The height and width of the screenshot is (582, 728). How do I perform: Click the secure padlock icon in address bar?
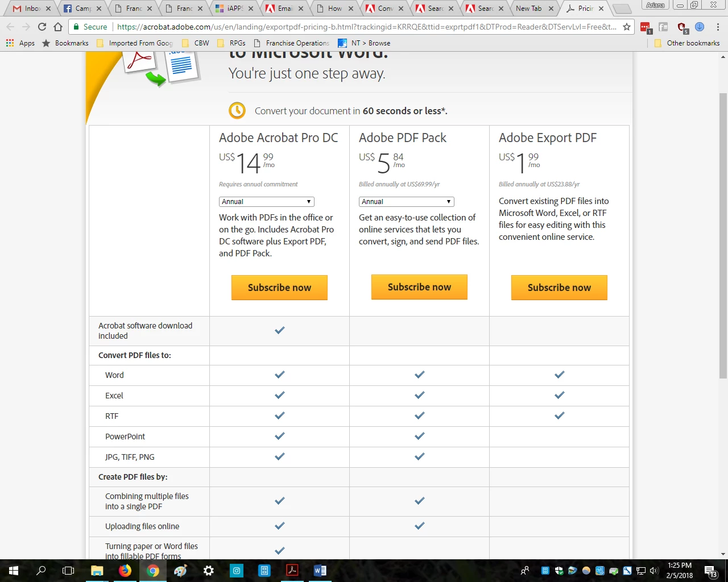76,27
